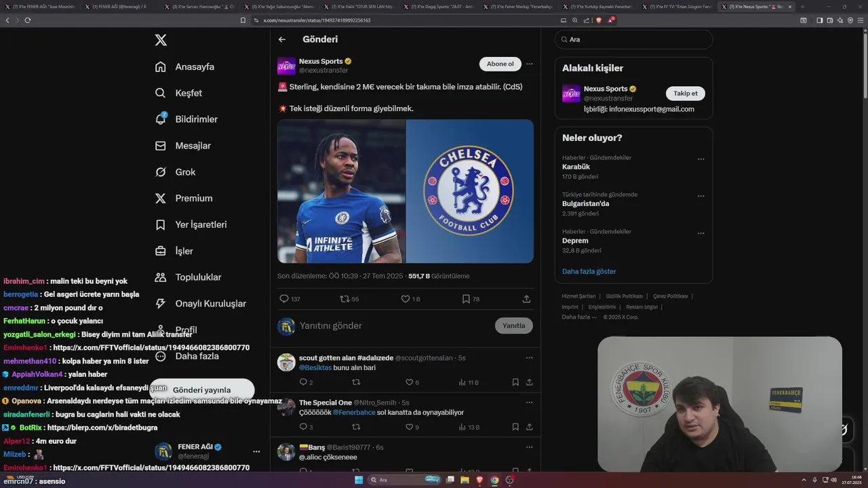
Task: Click the Takip et button for Nexus Sports
Action: click(x=685, y=94)
